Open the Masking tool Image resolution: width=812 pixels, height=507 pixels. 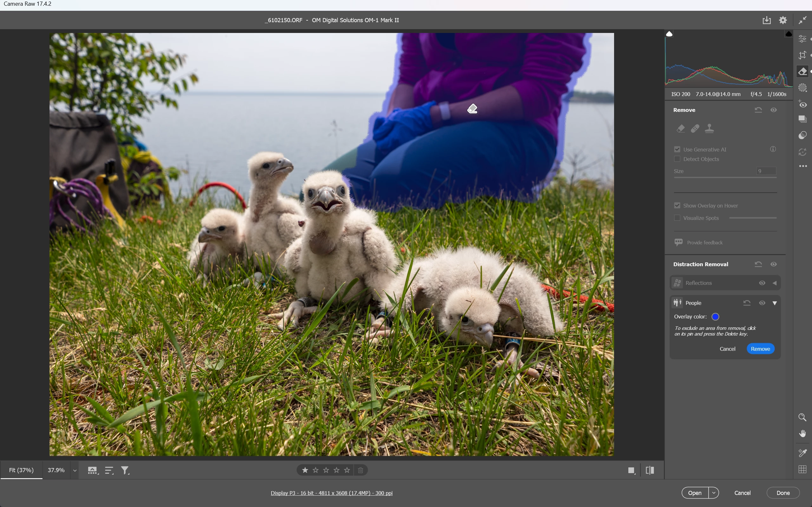click(x=802, y=88)
